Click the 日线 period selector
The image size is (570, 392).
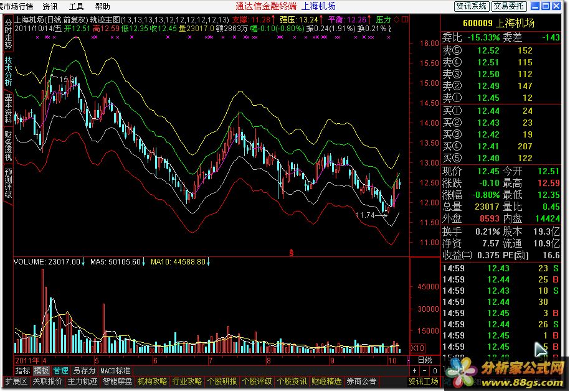pyautogui.click(x=425, y=360)
